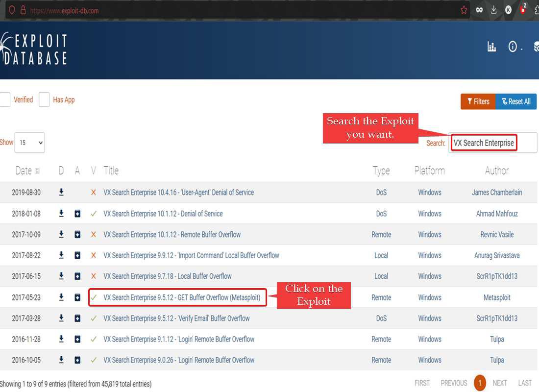
Task: Sort by the Platform column header
Action: (x=430, y=171)
